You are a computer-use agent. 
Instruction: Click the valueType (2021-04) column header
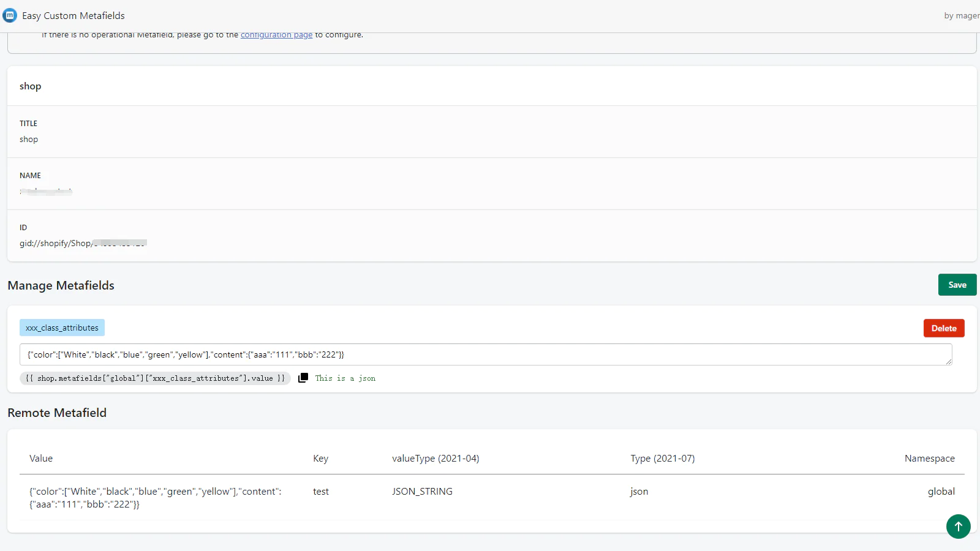tap(435, 458)
